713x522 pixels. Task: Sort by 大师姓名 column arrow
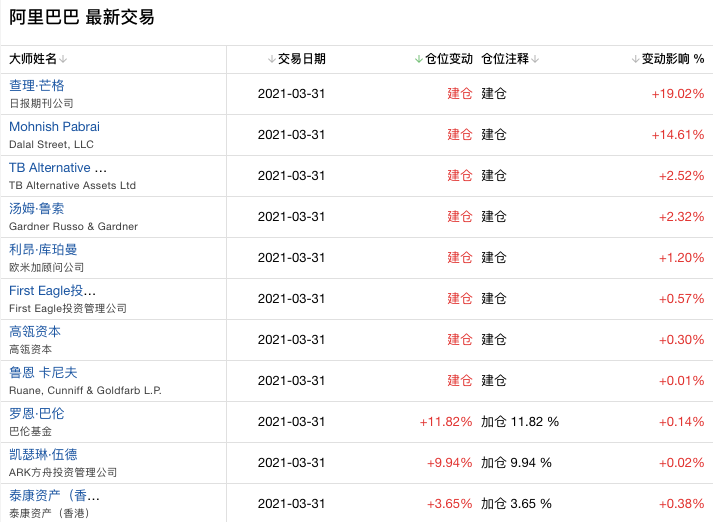63,59
